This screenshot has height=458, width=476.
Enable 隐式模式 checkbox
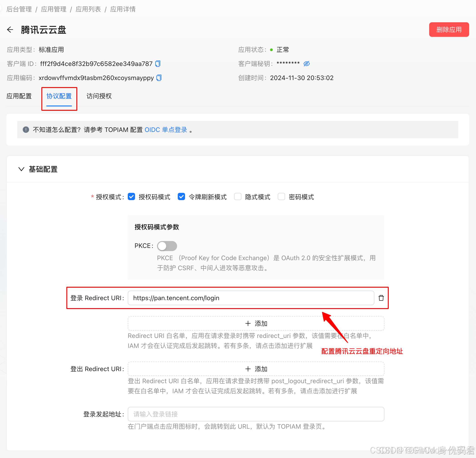tap(238, 197)
